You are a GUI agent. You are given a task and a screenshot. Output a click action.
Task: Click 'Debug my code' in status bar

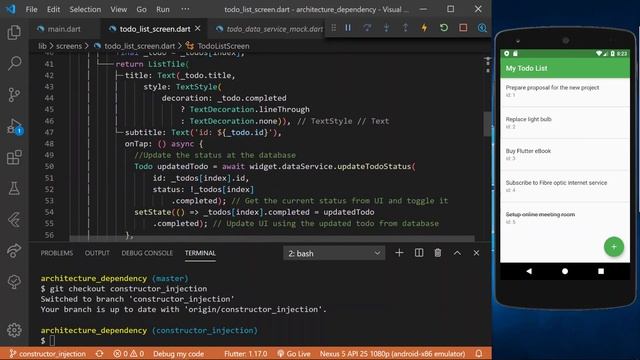click(x=178, y=354)
